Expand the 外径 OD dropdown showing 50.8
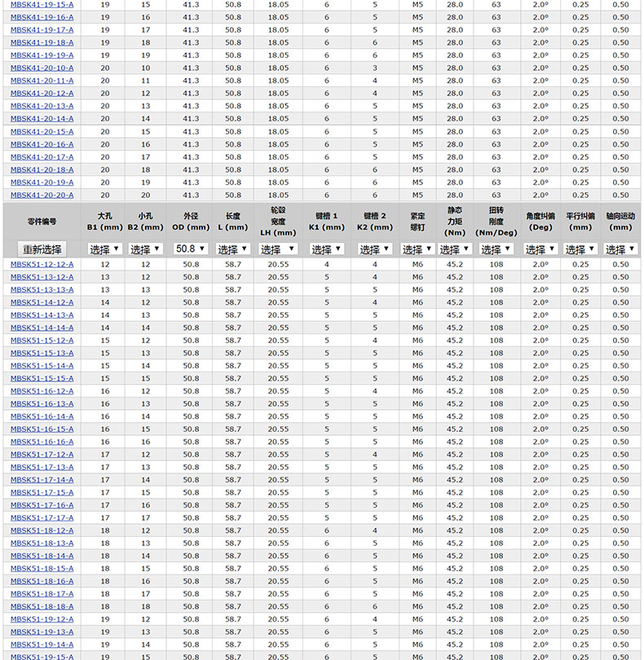The width and height of the screenshot is (644, 660). click(191, 249)
